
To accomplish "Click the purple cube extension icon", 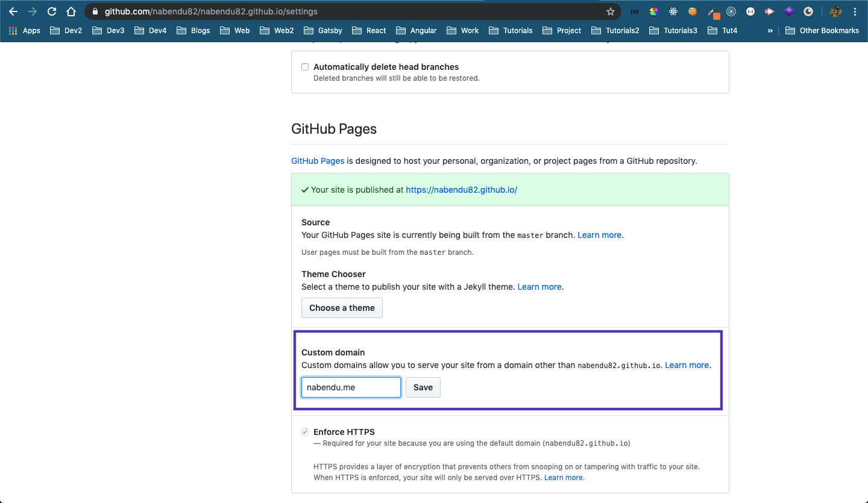I will tap(789, 11).
